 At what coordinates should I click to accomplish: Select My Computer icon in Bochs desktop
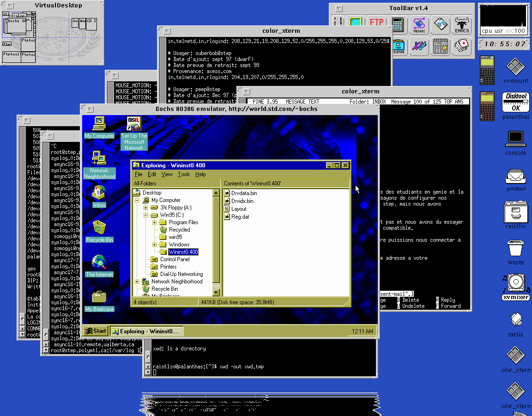pos(99,128)
